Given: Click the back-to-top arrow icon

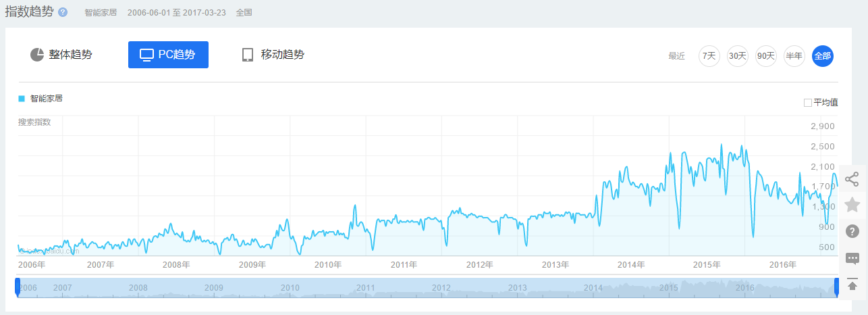Looking at the screenshot, I should [x=852, y=285].
